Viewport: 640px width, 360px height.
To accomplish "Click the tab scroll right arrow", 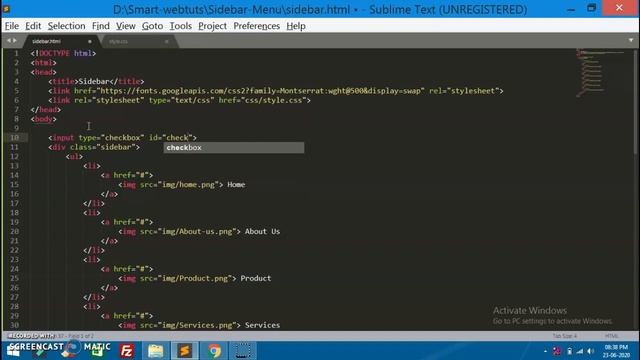I will click(x=15, y=40).
